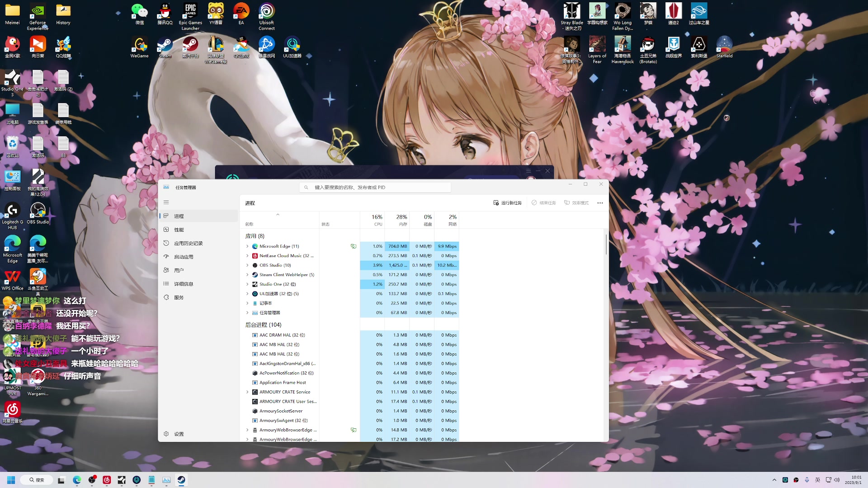Open the taskbar clock and date
Image resolution: width=868 pixels, height=488 pixels.
853,480
